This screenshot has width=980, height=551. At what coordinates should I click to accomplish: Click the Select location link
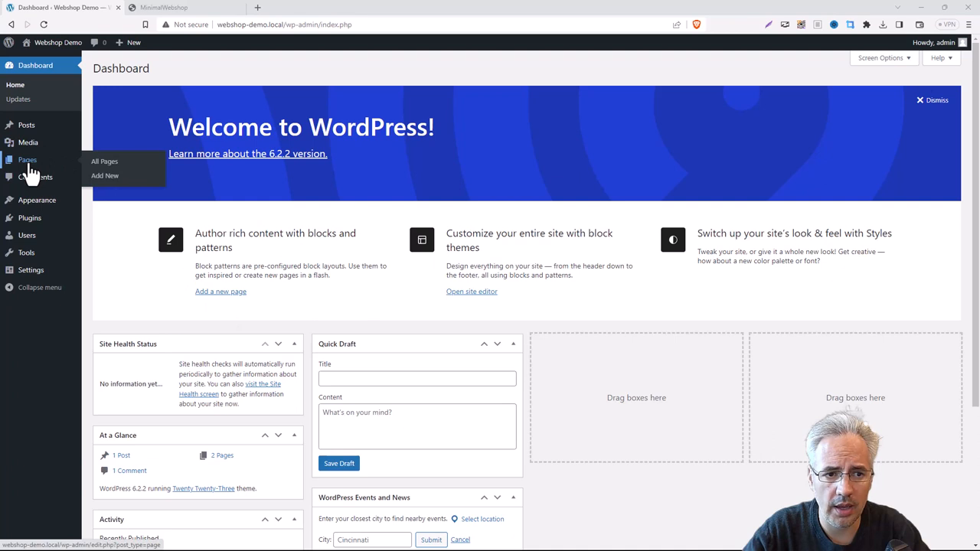coord(477,520)
